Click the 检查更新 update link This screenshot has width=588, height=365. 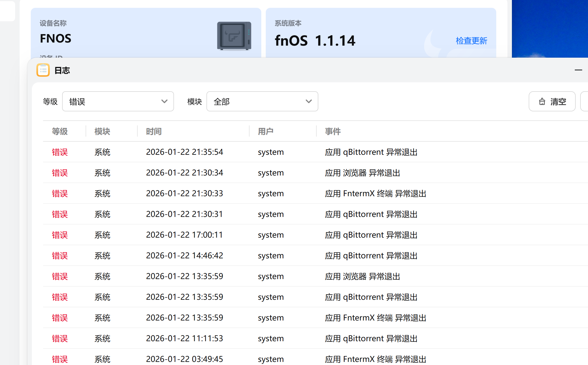[x=471, y=41]
